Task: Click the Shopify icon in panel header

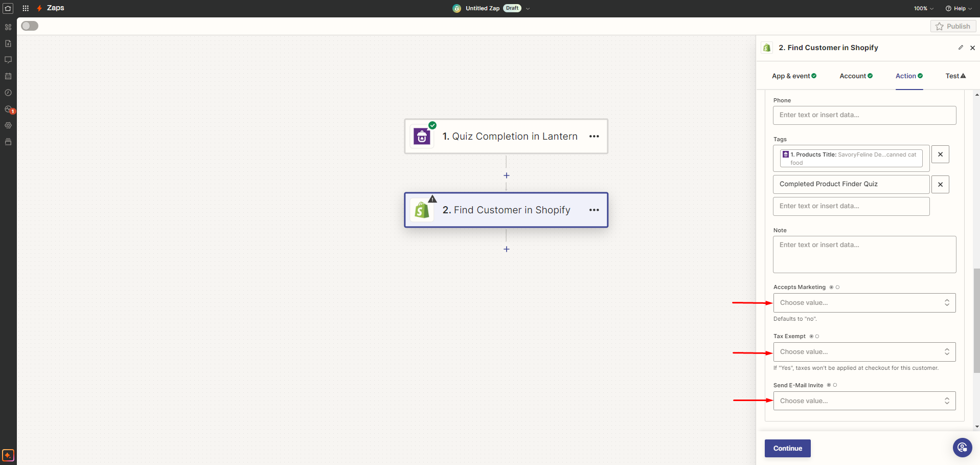Action: (x=767, y=48)
